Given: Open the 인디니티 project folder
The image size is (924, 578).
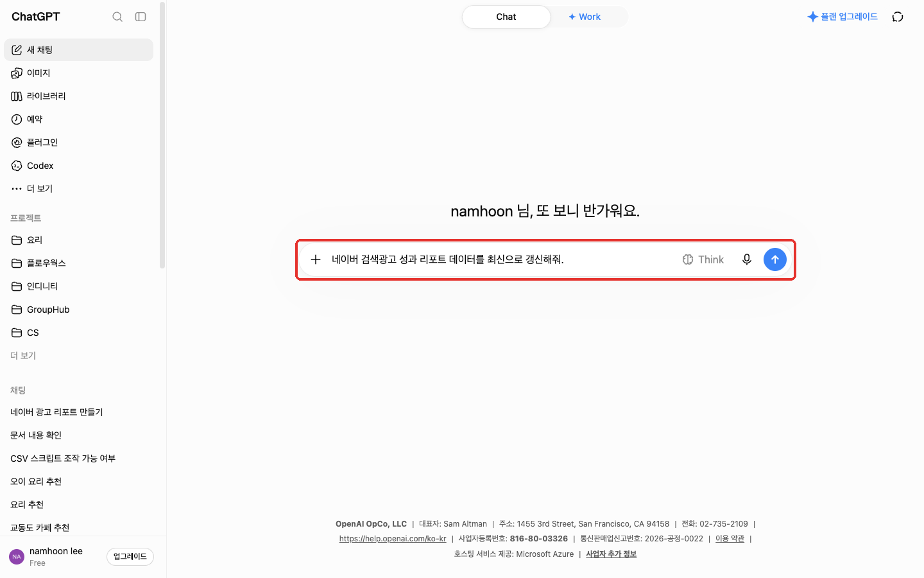Looking at the screenshot, I should coord(78,286).
